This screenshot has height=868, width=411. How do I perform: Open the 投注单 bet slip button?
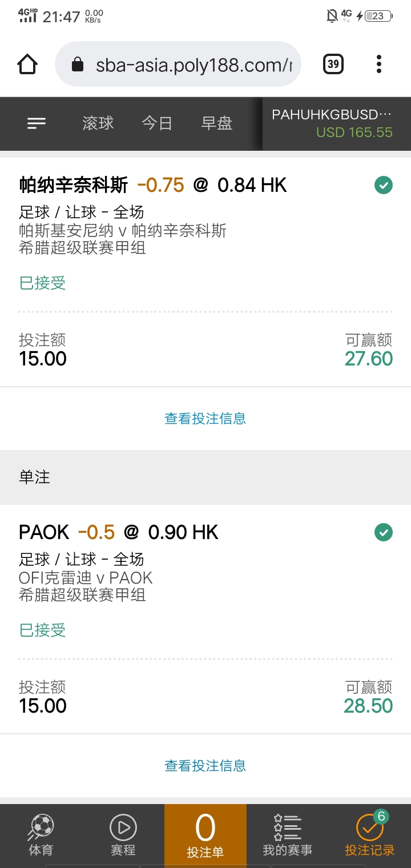point(205,835)
